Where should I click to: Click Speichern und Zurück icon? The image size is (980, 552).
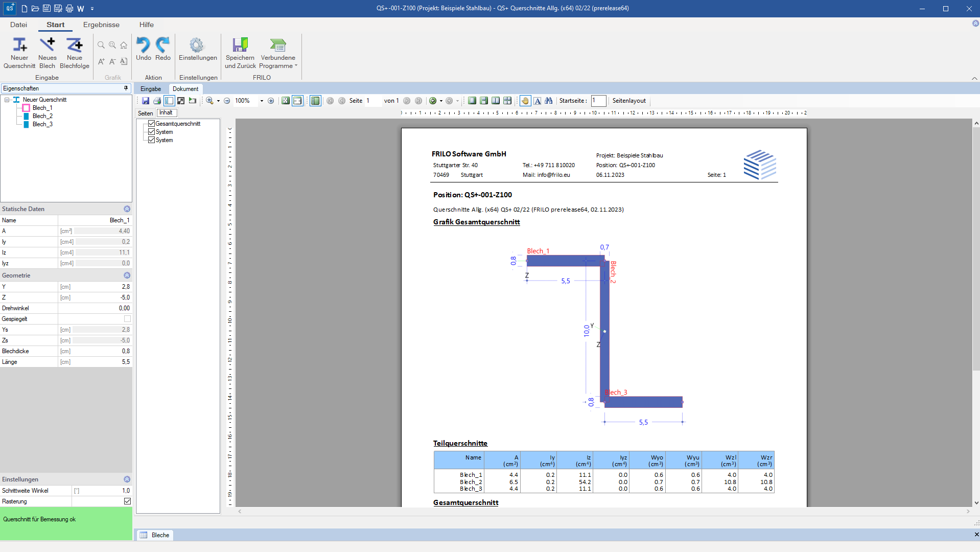pyautogui.click(x=240, y=53)
